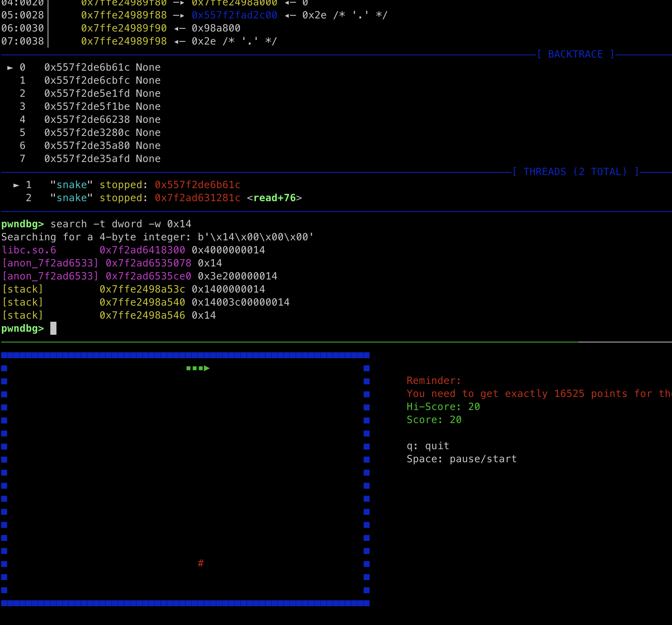Image resolution: width=672 pixels, height=625 pixels.
Task: Click the stack offset label 05:0028
Action: (23, 15)
